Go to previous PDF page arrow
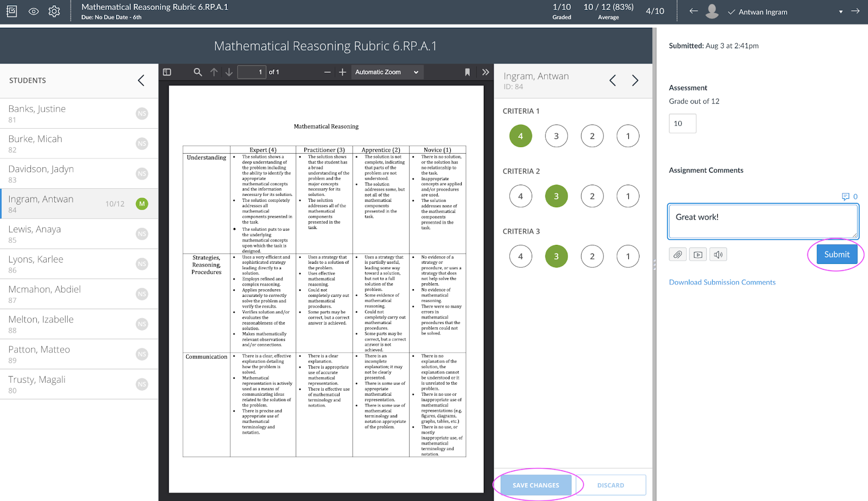Viewport: 868px width, 501px height. (x=214, y=72)
